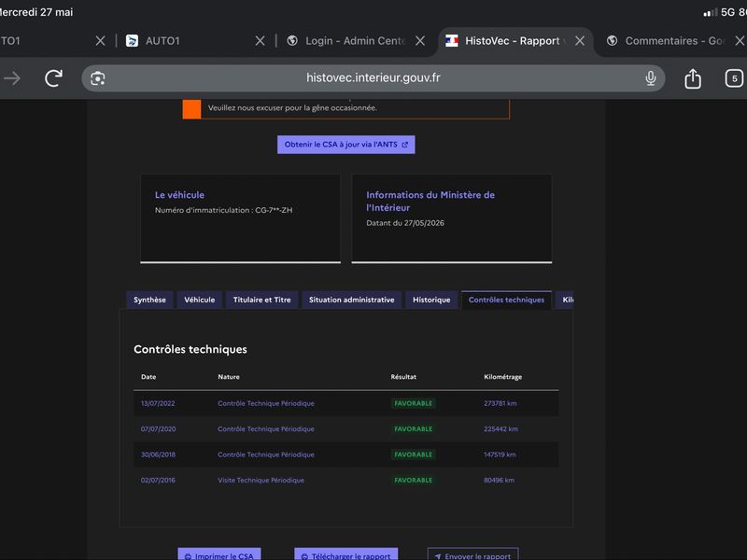The width and height of the screenshot is (747, 560).
Task: Click the Télécharger le rapport button
Action: point(345,554)
